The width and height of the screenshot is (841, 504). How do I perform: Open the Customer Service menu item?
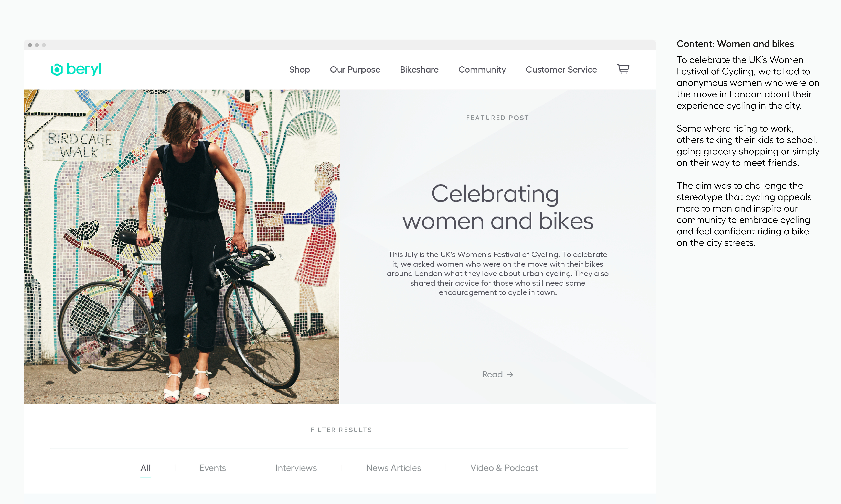tap(561, 70)
